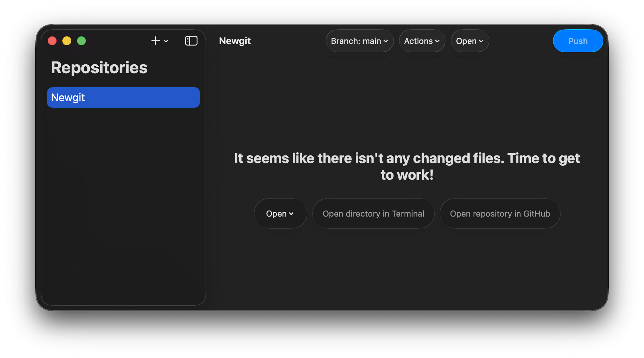644x358 pixels.
Task: Zoom the window with the green button
Action: (81, 41)
